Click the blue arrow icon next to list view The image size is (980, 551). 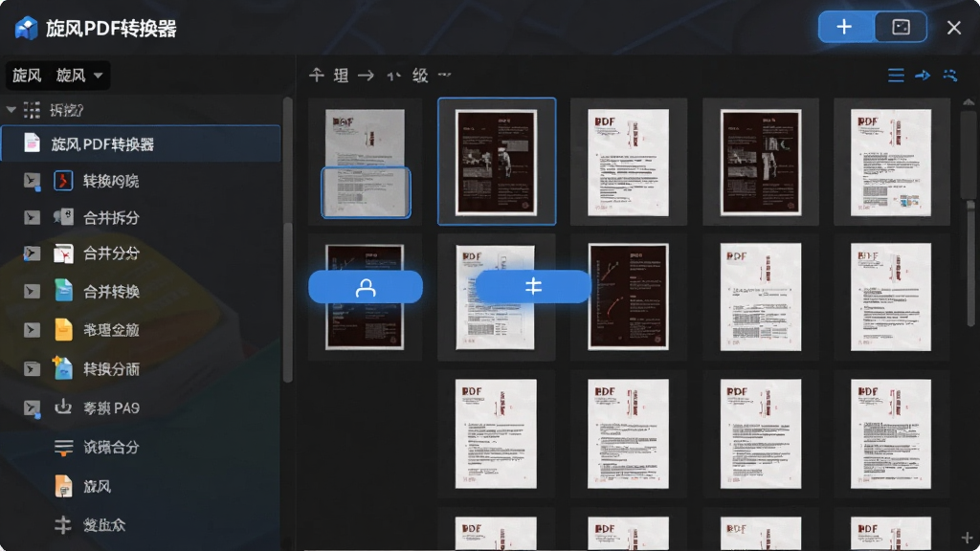pos(923,76)
